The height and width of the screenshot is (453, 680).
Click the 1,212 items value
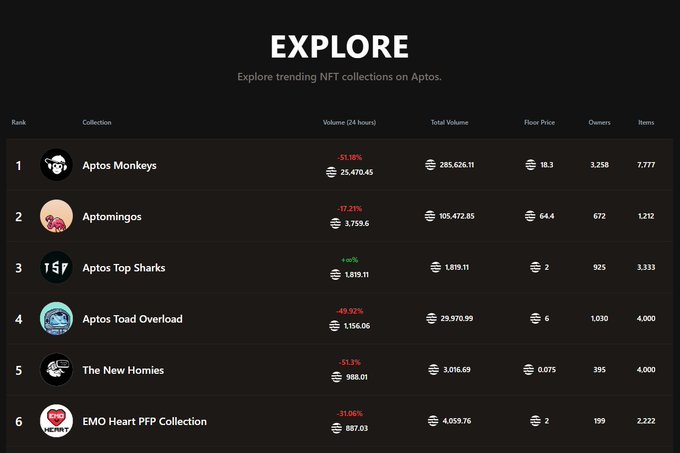646,216
